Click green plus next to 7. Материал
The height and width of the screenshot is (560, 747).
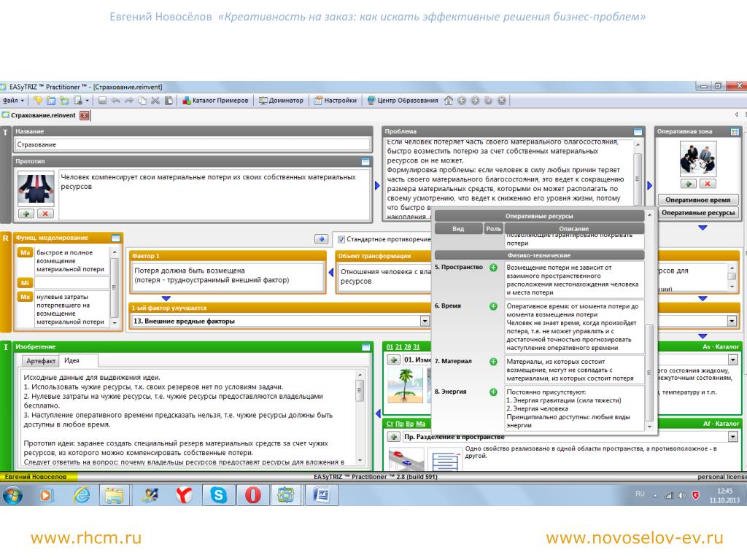(494, 362)
